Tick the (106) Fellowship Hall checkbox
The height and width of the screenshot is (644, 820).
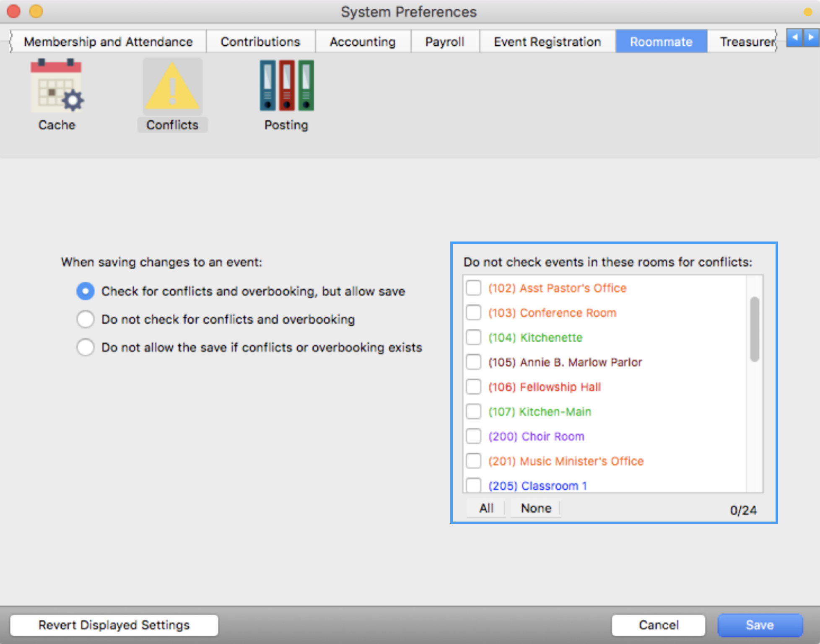pyautogui.click(x=474, y=387)
